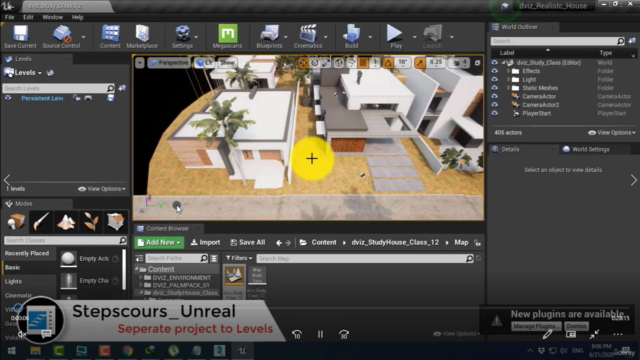Expand the Static Meshes folder
The image size is (640, 360).
coord(509,88)
